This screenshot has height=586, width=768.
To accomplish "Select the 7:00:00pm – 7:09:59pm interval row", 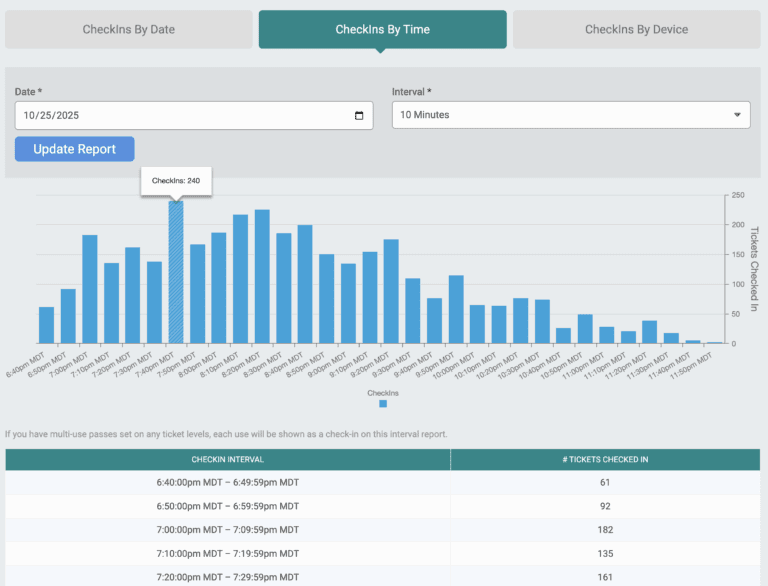I will pos(228,529).
